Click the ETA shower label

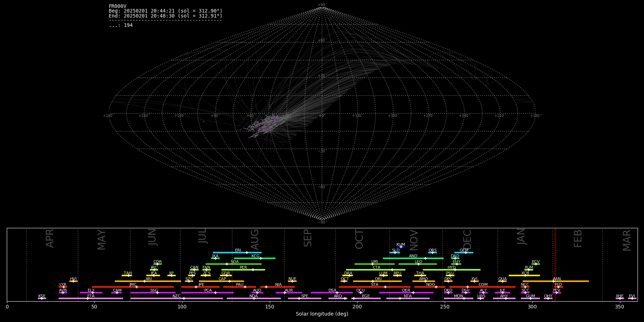(x=91, y=296)
